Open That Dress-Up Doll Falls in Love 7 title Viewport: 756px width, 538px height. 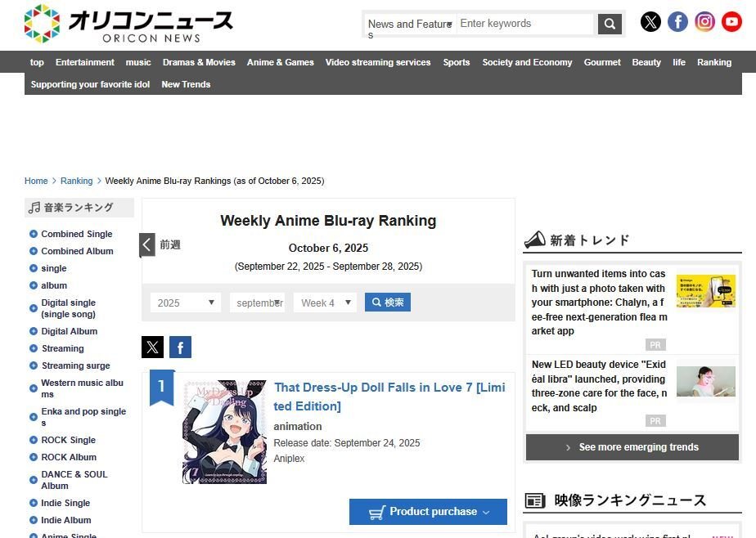(389, 397)
